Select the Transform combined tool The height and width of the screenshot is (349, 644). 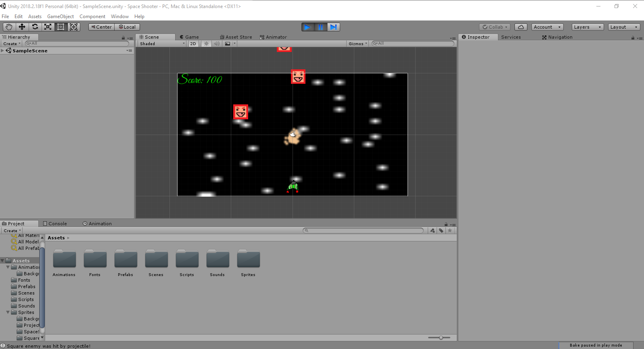(x=73, y=27)
